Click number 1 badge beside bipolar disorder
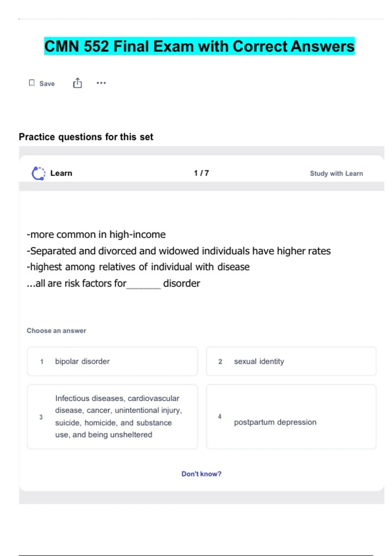Viewport: 392px width, 556px height. pyautogui.click(x=42, y=362)
